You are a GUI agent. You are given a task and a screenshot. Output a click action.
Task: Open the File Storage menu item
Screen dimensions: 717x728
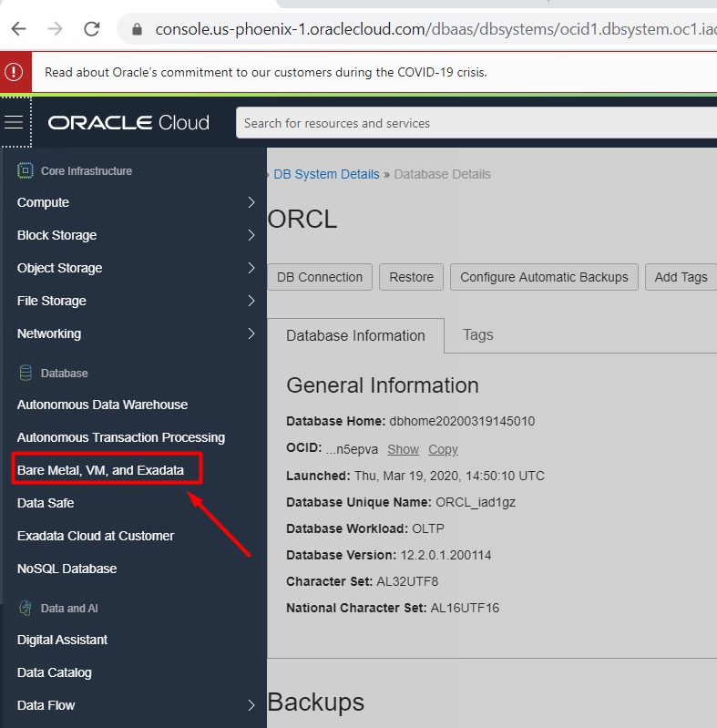click(x=52, y=301)
